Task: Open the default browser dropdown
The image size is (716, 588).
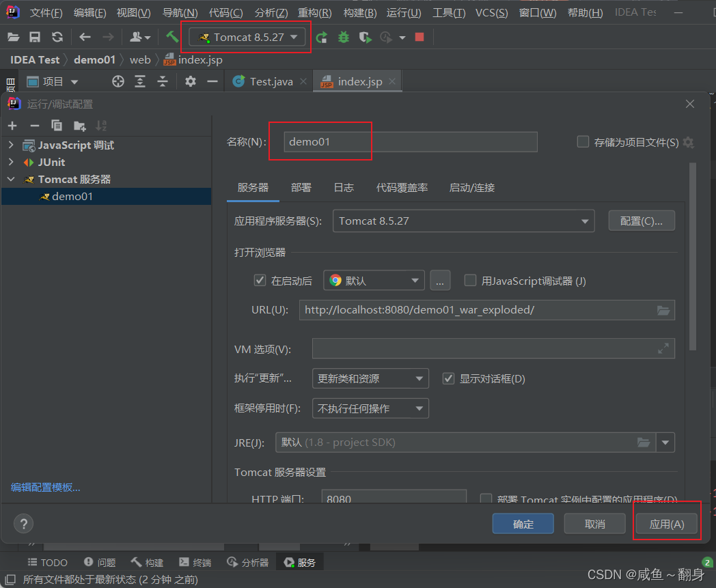Action: [x=374, y=280]
